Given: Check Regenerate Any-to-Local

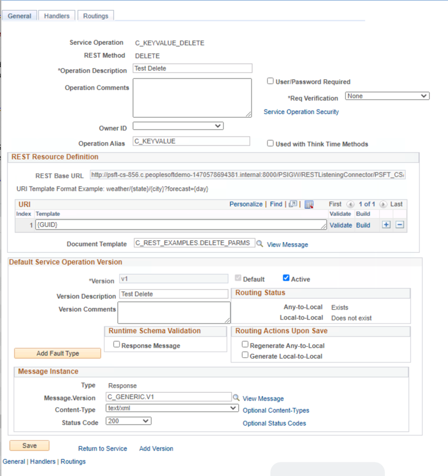Looking at the screenshot, I should [x=245, y=345].
